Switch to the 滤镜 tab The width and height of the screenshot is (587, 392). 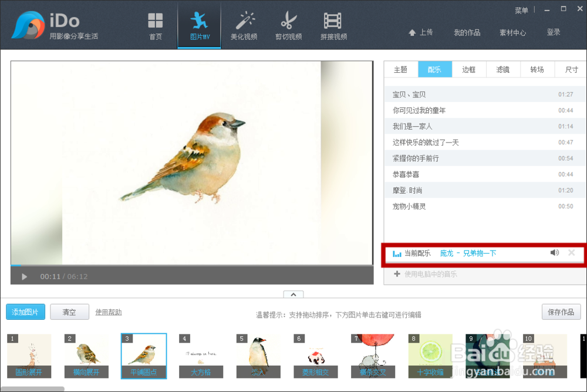coord(503,69)
